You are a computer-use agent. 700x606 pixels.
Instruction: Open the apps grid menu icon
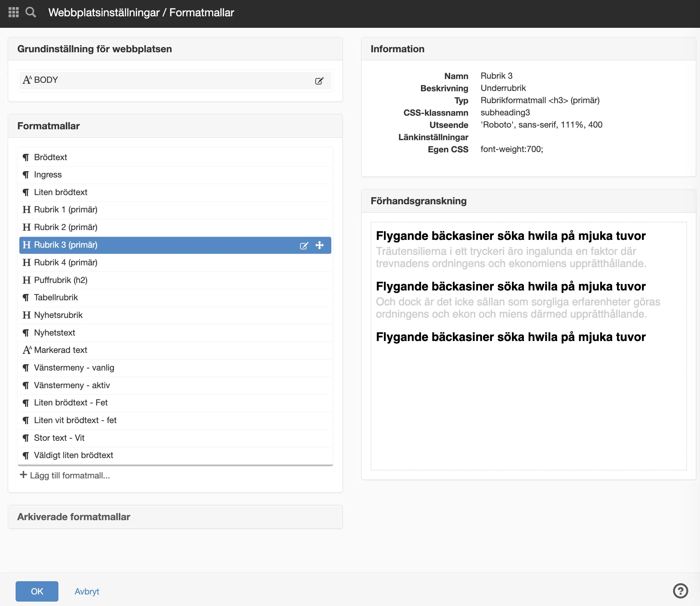14,12
